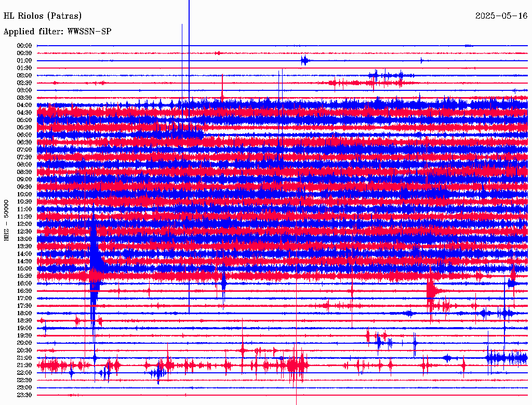Image resolution: width=532 pixels, height=405 pixels.
Task: Click the 2025-05-16 date label
Action: click(x=501, y=16)
